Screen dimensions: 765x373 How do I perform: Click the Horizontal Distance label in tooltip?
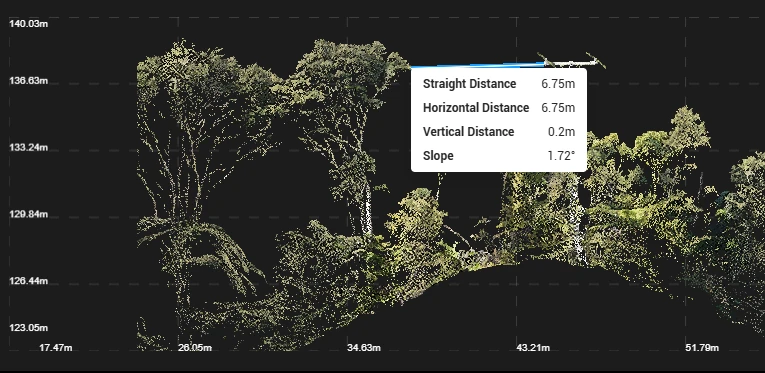[x=476, y=108]
